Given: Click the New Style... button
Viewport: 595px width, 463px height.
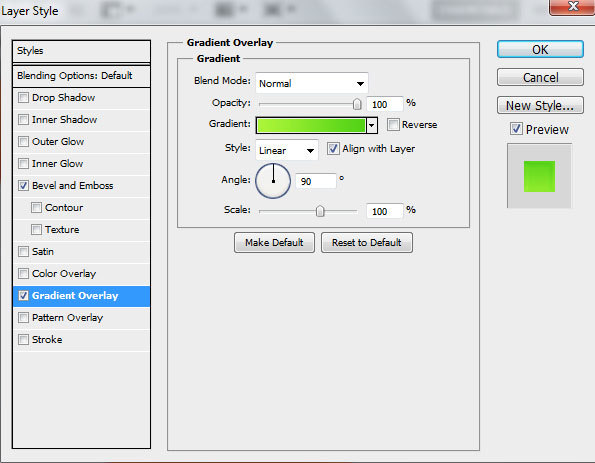Looking at the screenshot, I should [540, 105].
